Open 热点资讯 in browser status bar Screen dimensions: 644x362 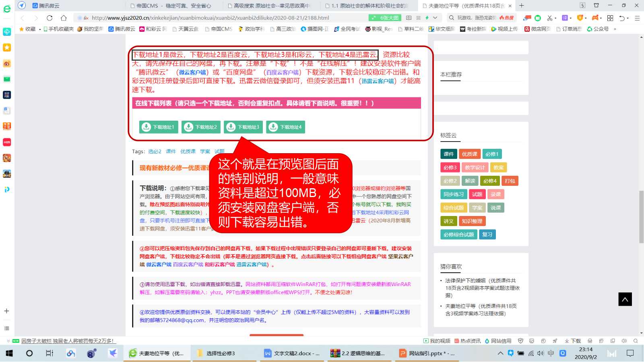click(467, 341)
